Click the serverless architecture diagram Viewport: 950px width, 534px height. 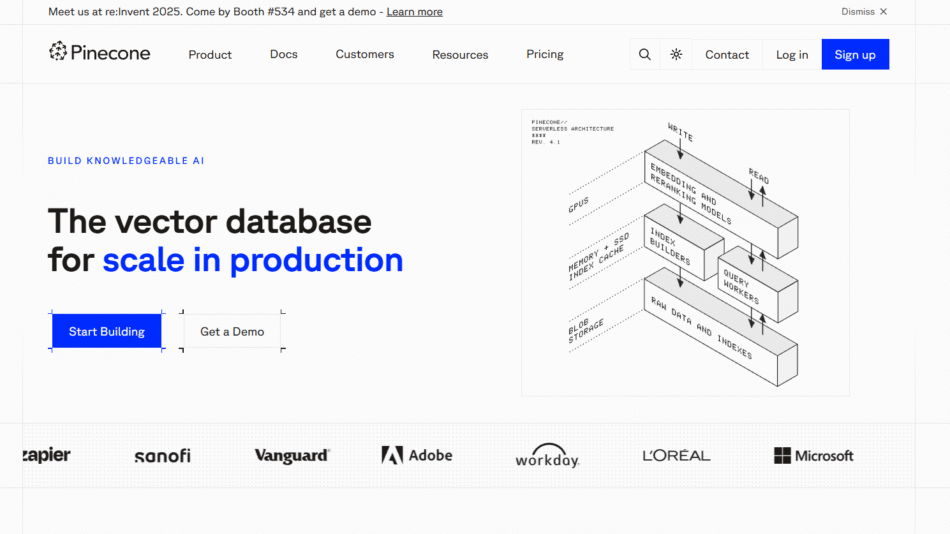pos(685,253)
